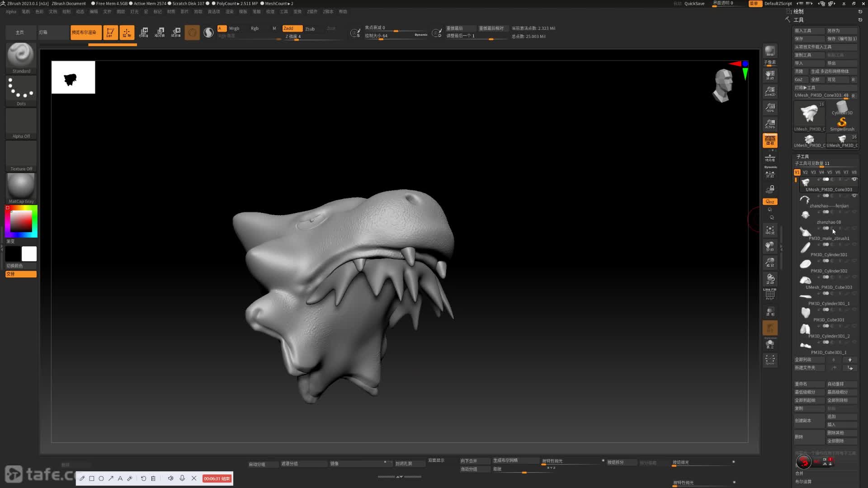Collapse the 工具 palette header
Image resolution: width=868 pixels, height=488 pixels.
[x=799, y=20]
